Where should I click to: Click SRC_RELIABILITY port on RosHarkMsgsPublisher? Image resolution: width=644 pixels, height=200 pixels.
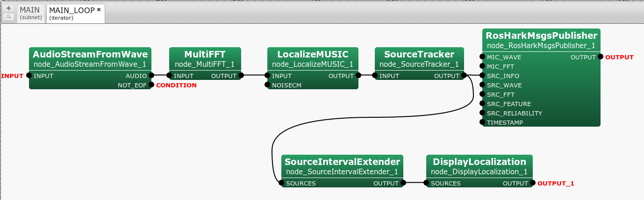pos(482,113)
